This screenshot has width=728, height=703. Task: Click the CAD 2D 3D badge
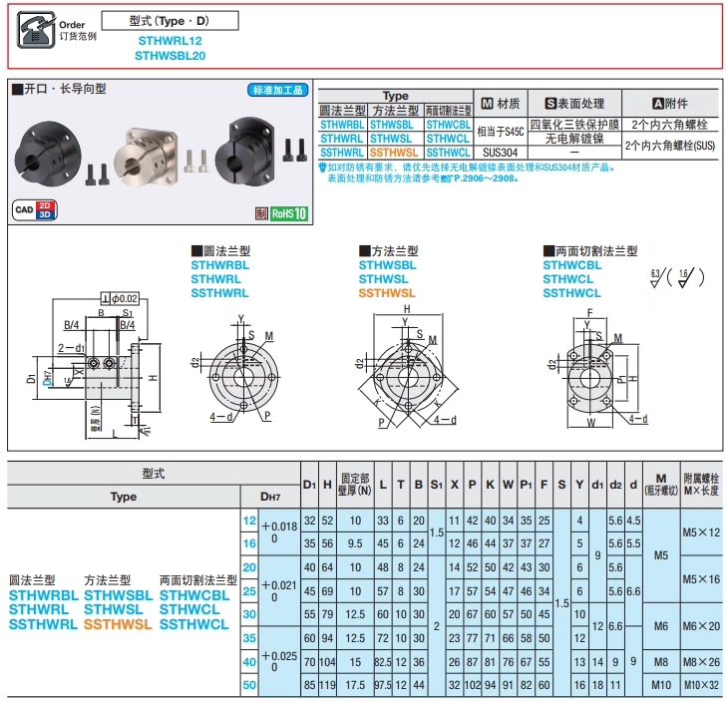(35, 209)
